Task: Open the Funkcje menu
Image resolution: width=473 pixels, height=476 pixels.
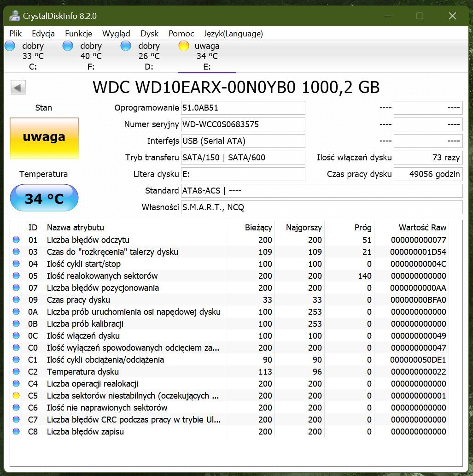Action: [78, 33]
